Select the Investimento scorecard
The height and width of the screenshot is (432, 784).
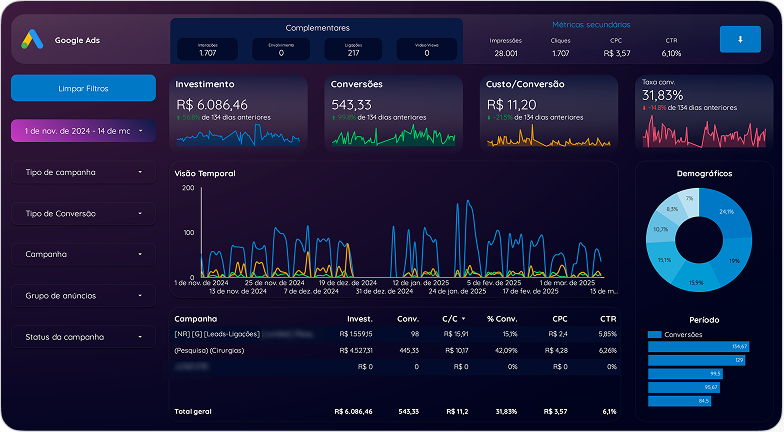pyautogui.click(x=239, y=112)
